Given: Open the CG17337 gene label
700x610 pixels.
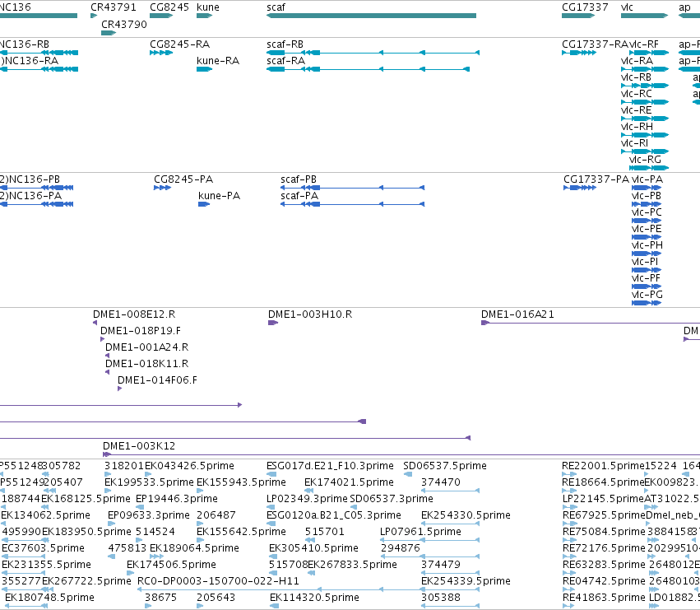Looking at the screenshot, I should (585, 7).
